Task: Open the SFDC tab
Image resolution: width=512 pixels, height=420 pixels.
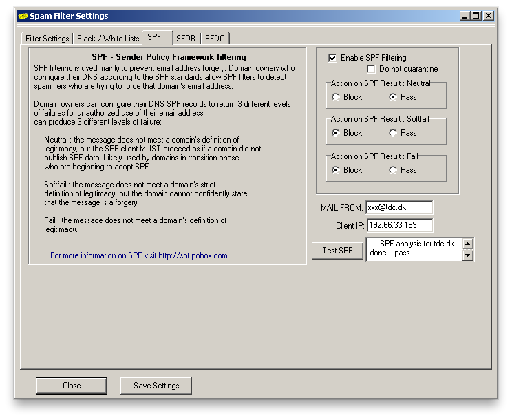Action: (215, 39)
